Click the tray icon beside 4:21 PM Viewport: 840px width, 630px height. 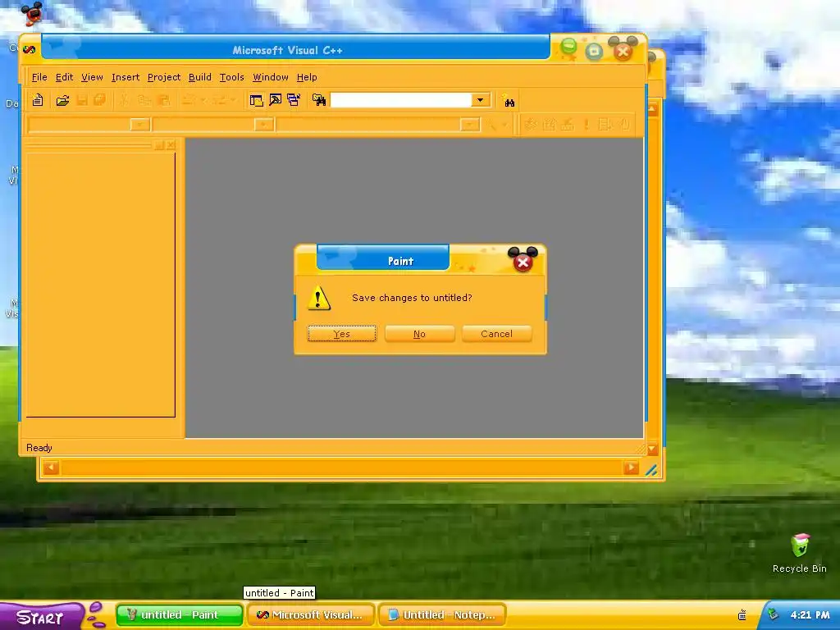pyautogui.click(x=773, y=615)
